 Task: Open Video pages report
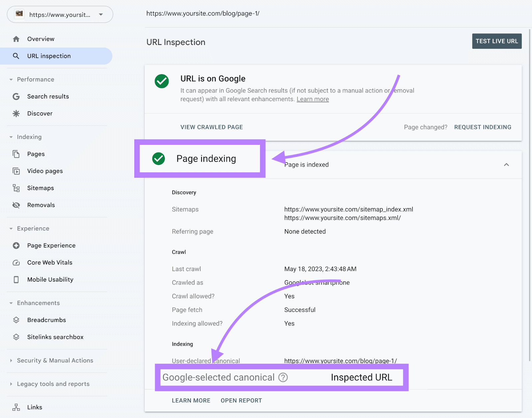coord(57,171)
